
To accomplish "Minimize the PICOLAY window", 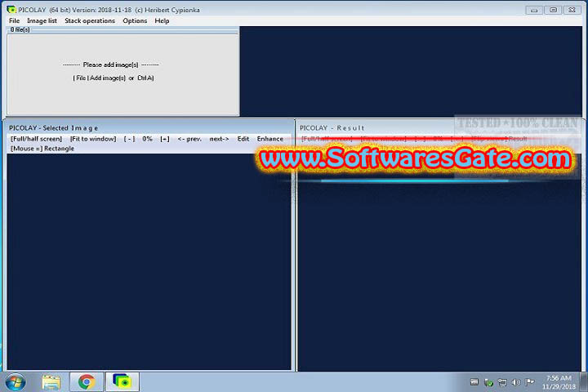I will (534, 10).
